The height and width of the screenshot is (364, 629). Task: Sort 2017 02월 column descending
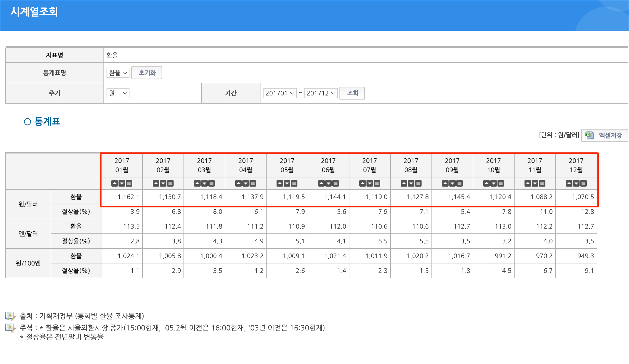[x=163, y=183]
